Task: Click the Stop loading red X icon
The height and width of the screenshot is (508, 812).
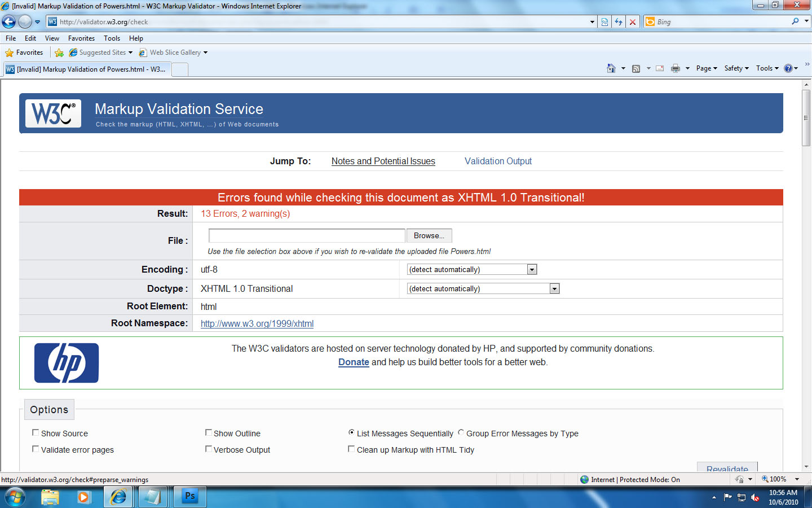Action: [633, 22]
